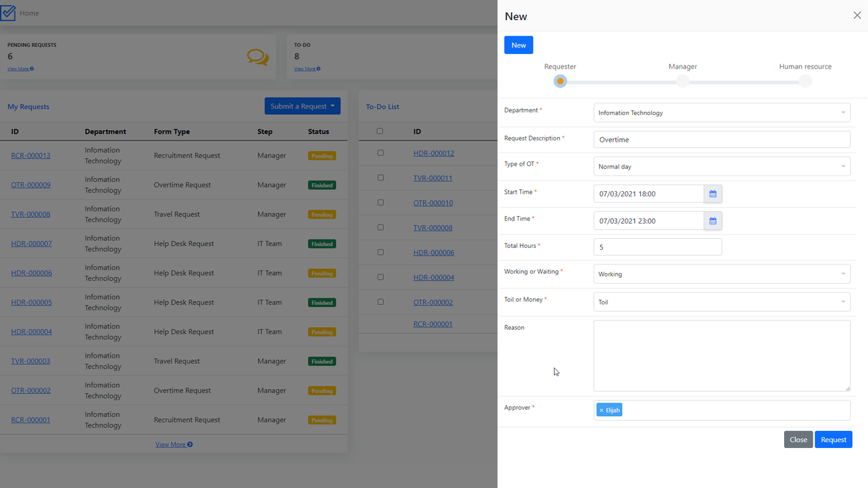Click the chat bubble icon in Pending Requests card
Viewport: 868px width, 488px height.
pos(257,57)
